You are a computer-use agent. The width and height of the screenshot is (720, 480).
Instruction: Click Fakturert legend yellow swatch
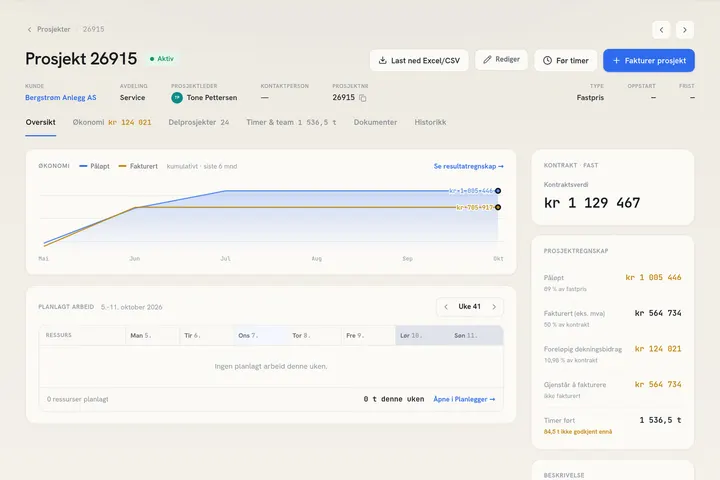tap(123, 166)
